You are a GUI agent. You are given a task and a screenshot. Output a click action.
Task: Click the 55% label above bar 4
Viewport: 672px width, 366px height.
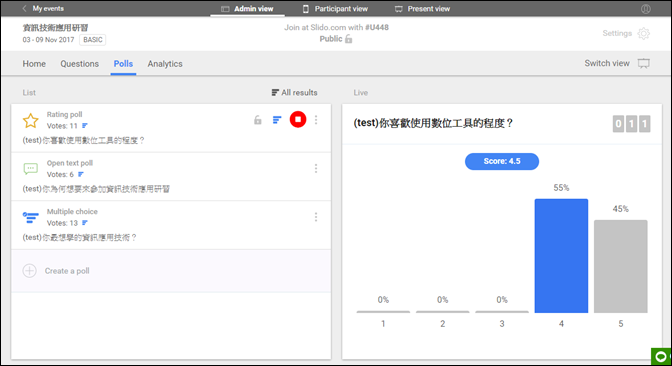(561, 188)
